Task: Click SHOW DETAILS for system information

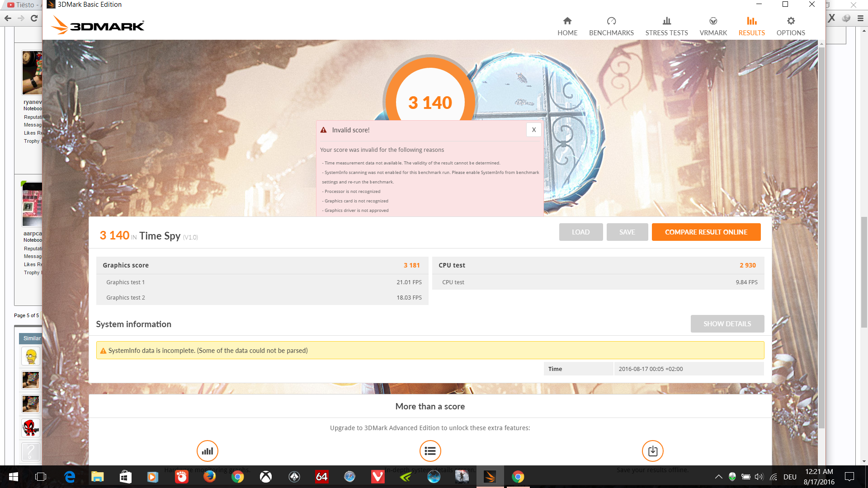Action: (727, 324)
